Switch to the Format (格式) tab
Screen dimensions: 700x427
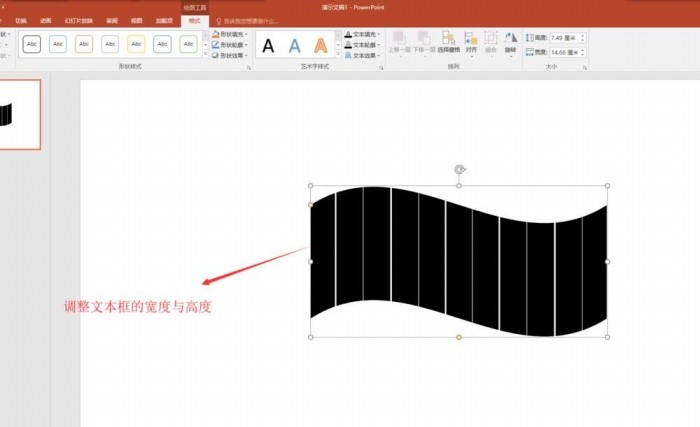tap(194, 20)
